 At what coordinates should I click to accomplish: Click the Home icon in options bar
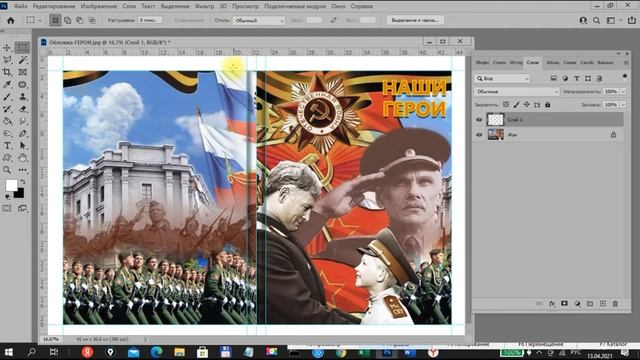pos(11,20)
